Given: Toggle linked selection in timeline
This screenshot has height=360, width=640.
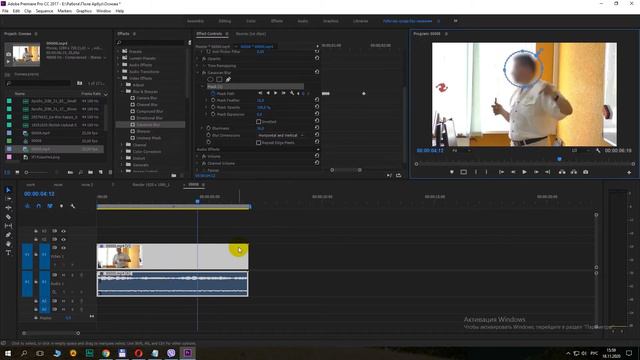Looking at the screenshot, I should click(50, 206).
